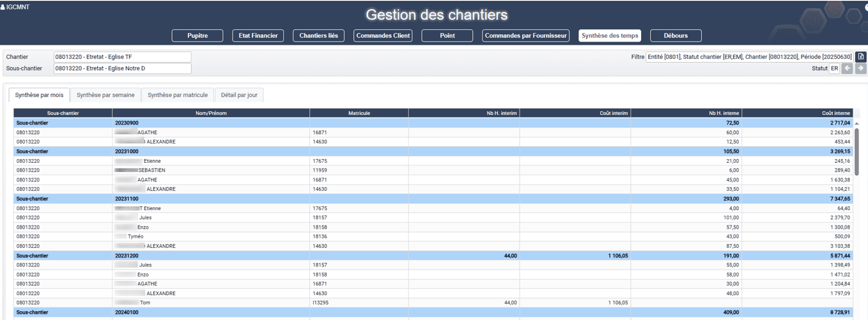Click the Filtre text field

coord(750,57)
